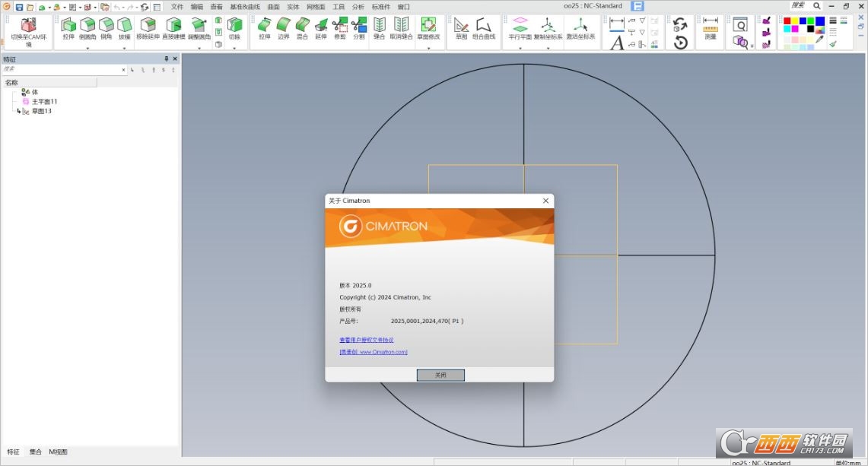Image resolution: width=868 pixels, height=466 pixels.
Task: Expand the dropdown under Parallel Plane (平行平面)
Action: [x=520, y=48]
